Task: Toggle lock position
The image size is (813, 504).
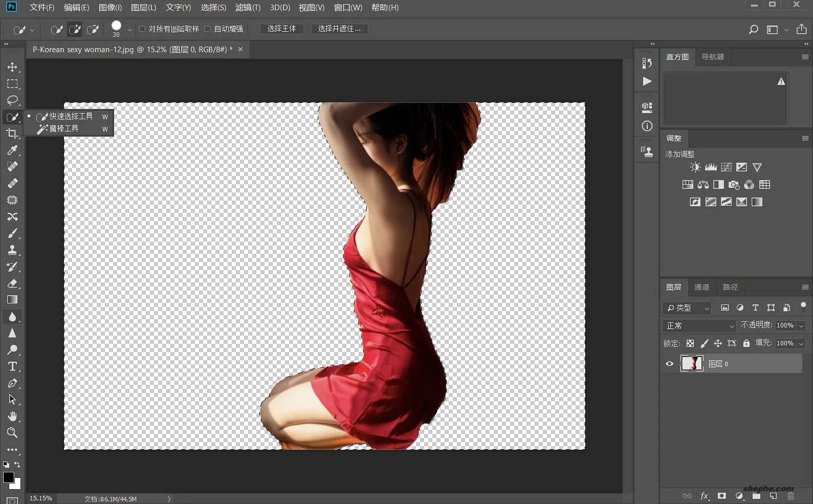Action: point(718,343)
